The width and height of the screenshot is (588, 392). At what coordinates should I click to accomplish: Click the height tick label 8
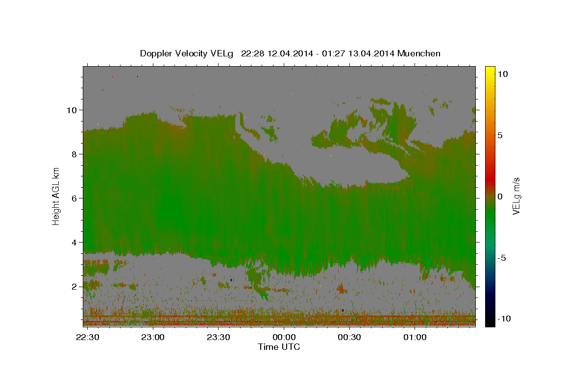73,154
